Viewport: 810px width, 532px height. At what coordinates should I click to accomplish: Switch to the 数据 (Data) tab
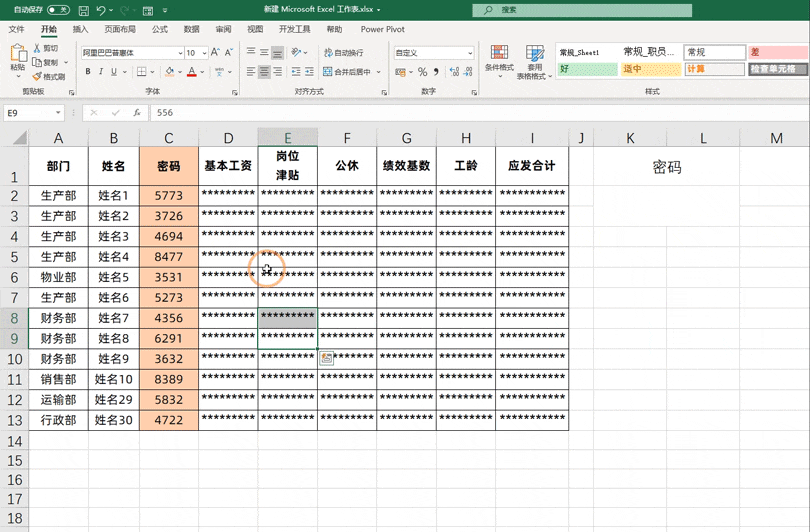pyautogui.click(x=192, y=29)
